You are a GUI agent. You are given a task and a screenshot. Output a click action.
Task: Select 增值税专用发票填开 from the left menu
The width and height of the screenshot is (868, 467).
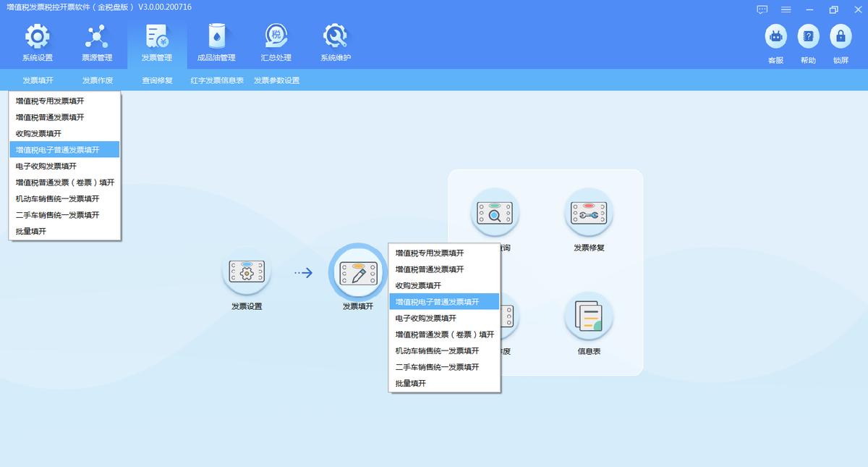pyautogui.click(x=48, y=101)
